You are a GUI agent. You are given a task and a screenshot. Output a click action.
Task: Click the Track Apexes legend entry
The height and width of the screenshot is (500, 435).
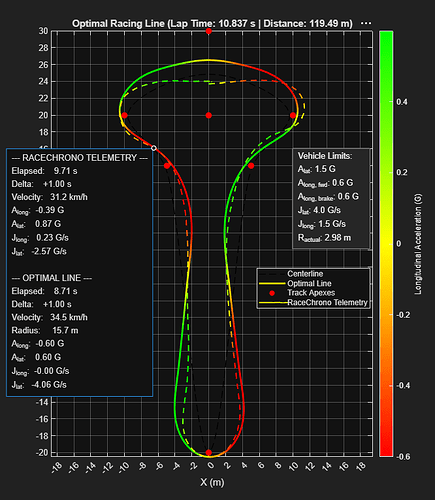tap(311, 293)
